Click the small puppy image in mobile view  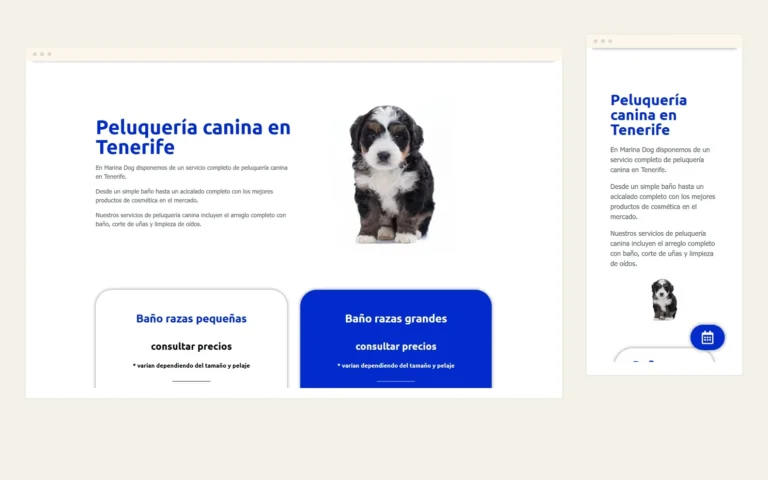664,299
